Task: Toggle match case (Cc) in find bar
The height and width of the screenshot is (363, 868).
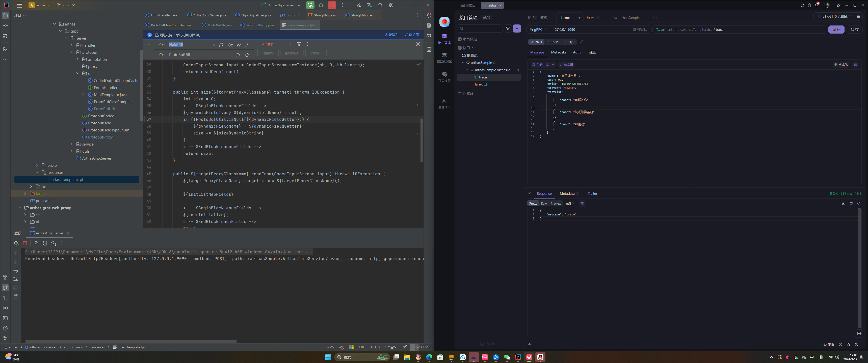Action: (x=230, y=45)
